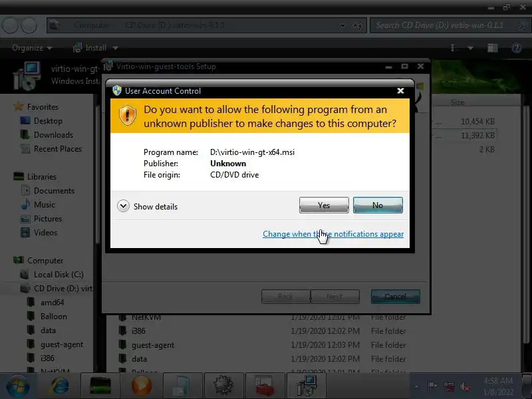
Task: Open Windows Media Player from taskbar
Action: pyautogui.click(x=142, y=386)
